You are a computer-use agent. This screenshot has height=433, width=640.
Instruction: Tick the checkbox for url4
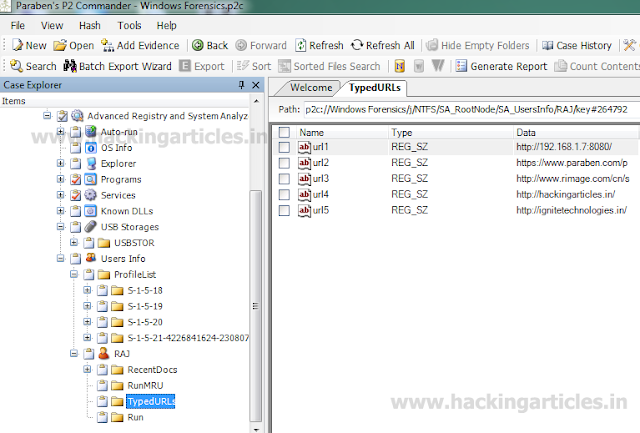point(284,195)
